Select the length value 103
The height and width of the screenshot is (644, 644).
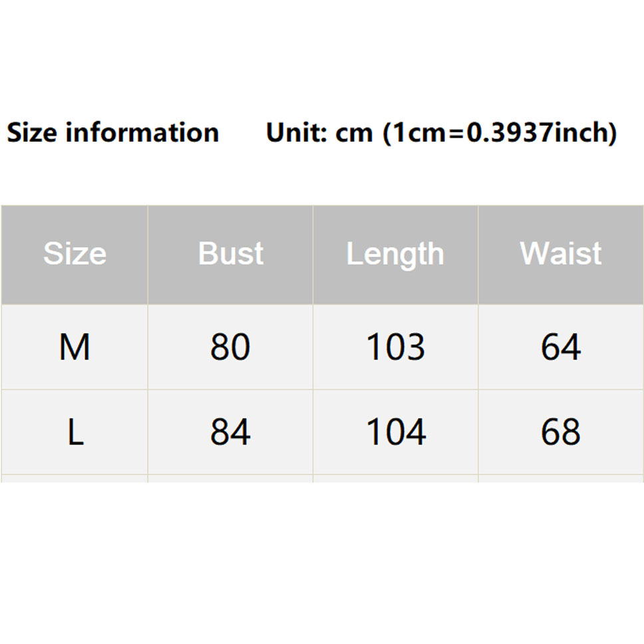[x=395, y=347]
